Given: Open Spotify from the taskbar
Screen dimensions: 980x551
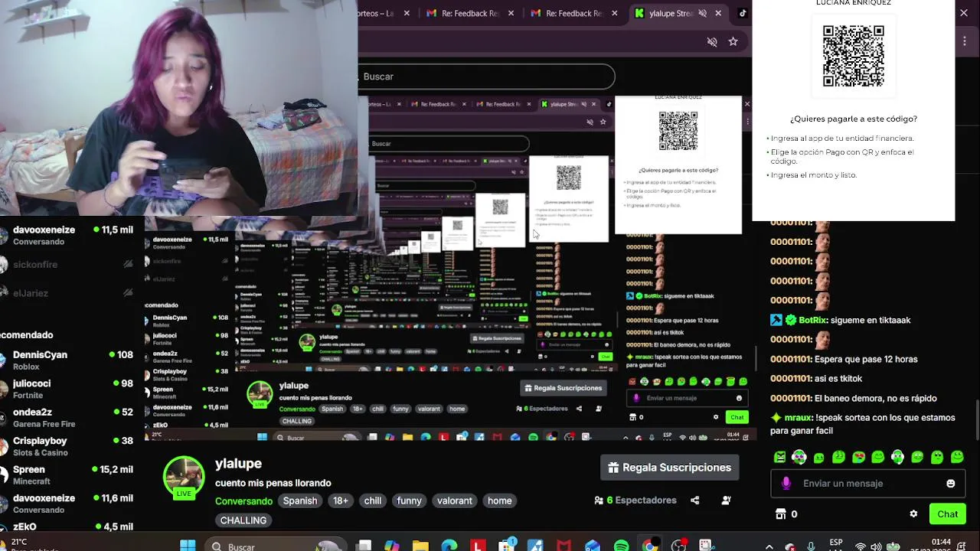Looking at the screenshot, I should tap(621, 546).
